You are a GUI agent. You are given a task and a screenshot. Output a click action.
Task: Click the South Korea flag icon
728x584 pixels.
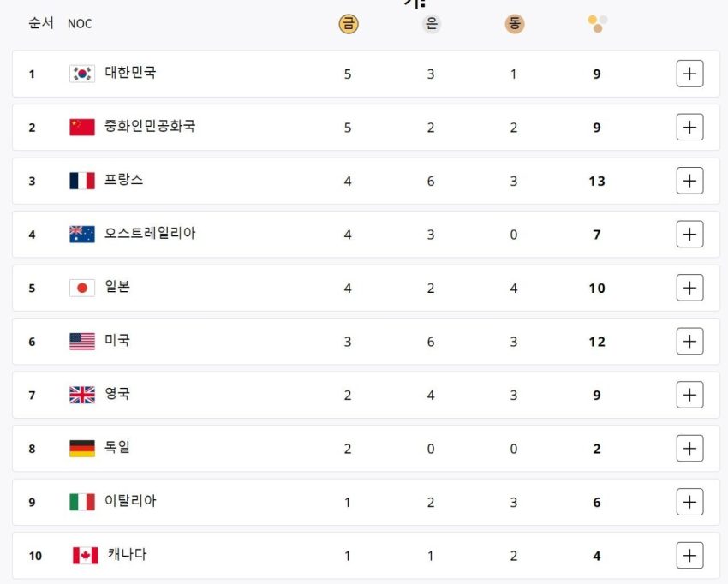click(82, 74)
